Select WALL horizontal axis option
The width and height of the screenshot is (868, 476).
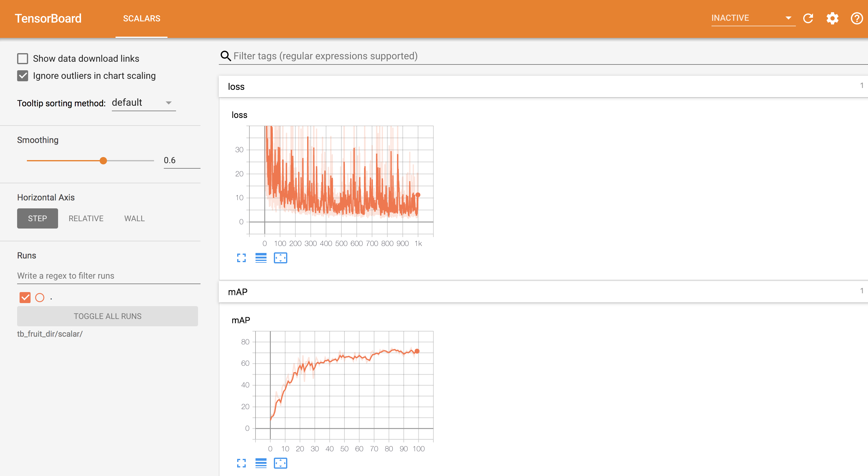pyautogui.click(x=133, y=218)
